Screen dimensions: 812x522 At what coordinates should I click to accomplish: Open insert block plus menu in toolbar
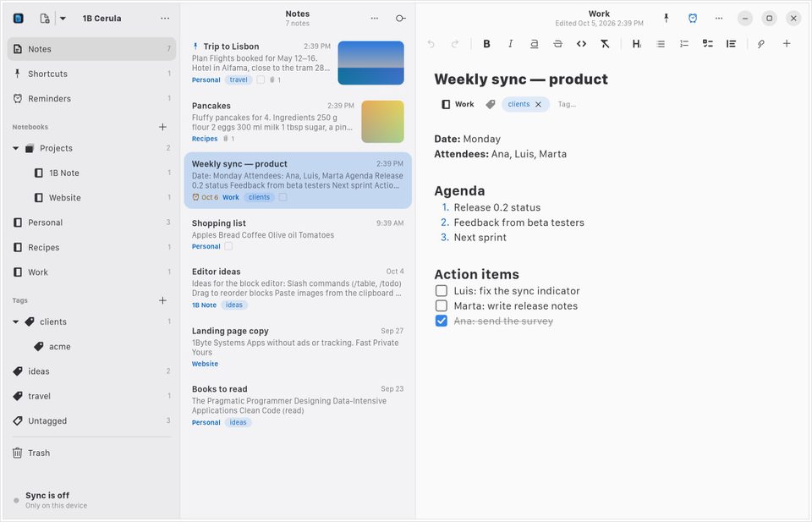(x=787, y=44)
